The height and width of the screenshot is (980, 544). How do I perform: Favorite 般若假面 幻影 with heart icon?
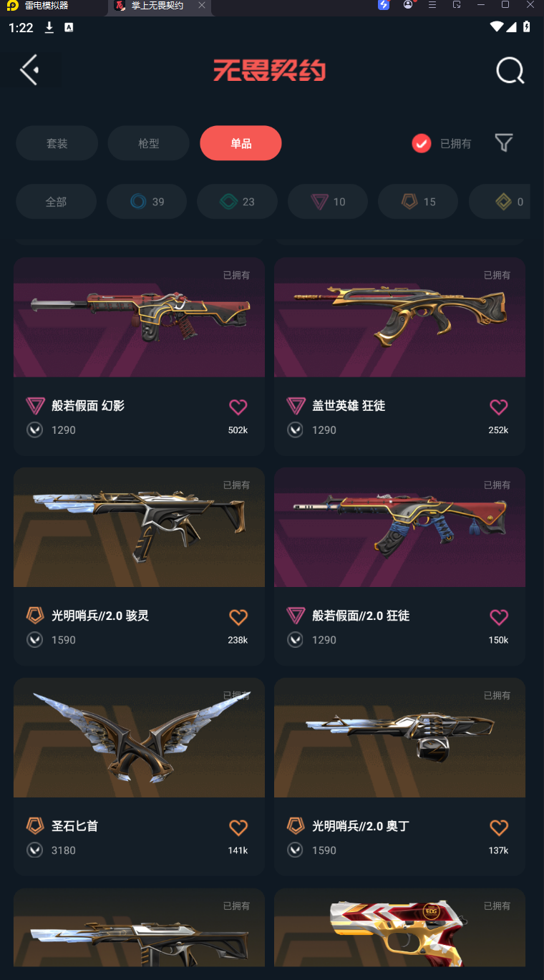[x=238, y=407]
